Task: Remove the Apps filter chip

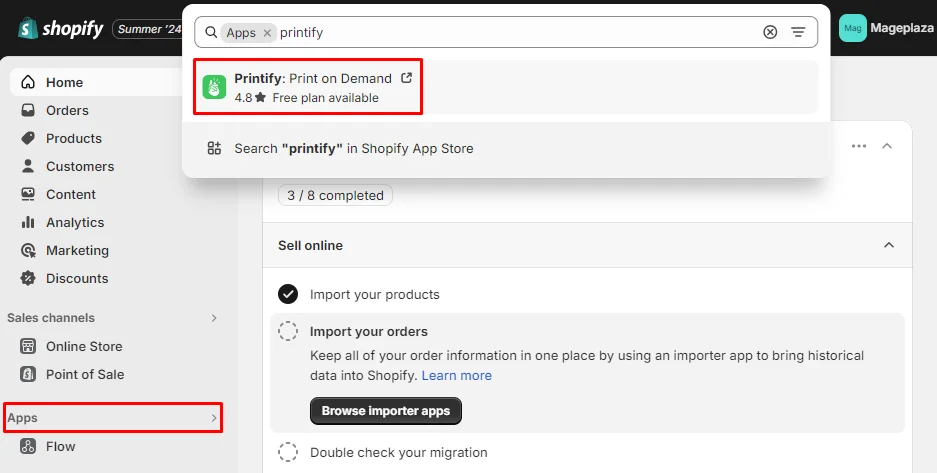Action: [267, 33]
